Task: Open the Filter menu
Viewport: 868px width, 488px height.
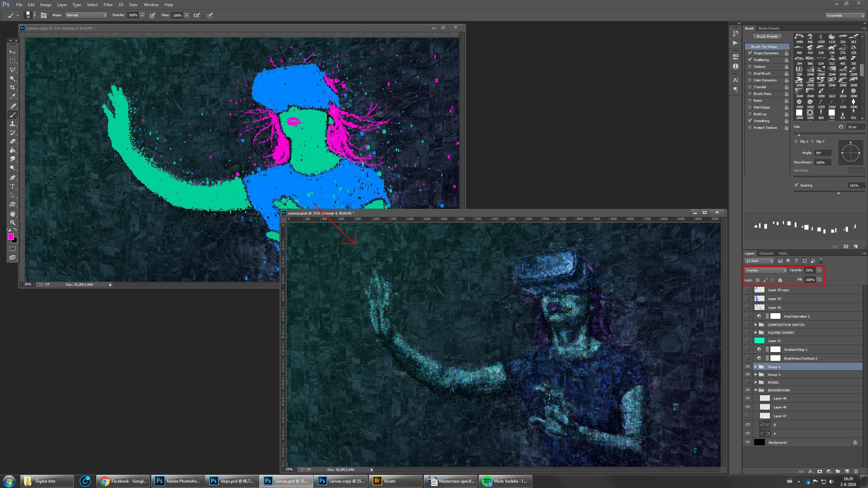Action: [x=108, y=5]
